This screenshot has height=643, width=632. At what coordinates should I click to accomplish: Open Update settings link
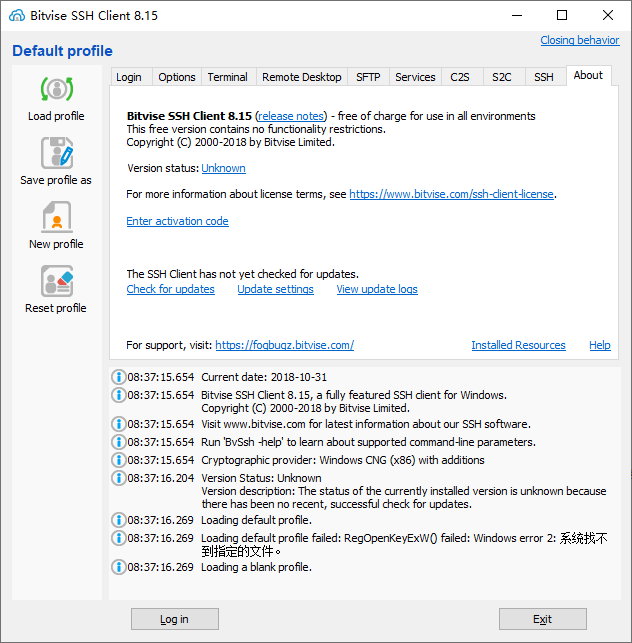click(275, 289)
